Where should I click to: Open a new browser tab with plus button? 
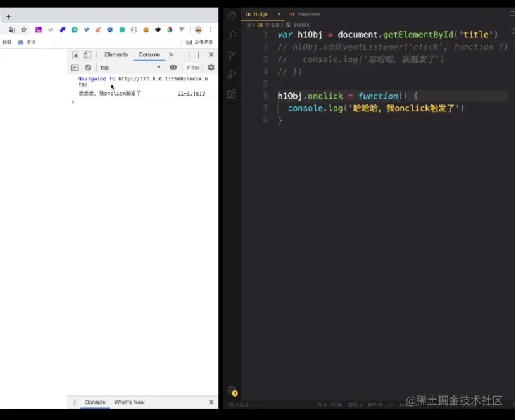[9, 16]
